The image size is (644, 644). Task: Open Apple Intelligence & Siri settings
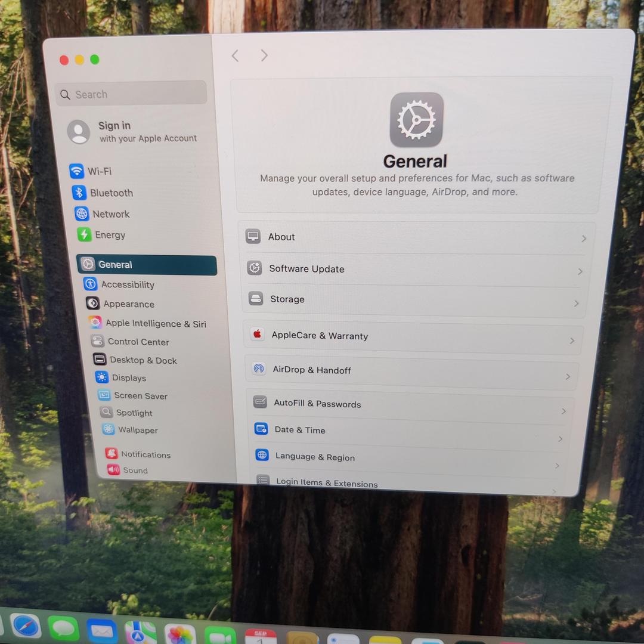(x=147, y=323)
